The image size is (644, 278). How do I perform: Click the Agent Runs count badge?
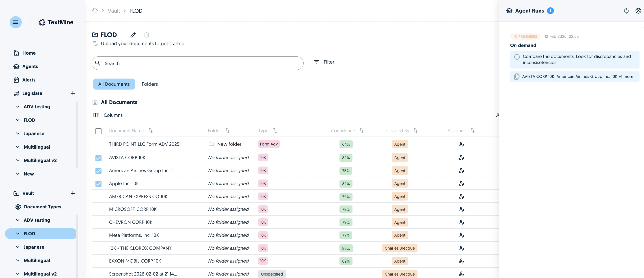[x=550, y=11]
